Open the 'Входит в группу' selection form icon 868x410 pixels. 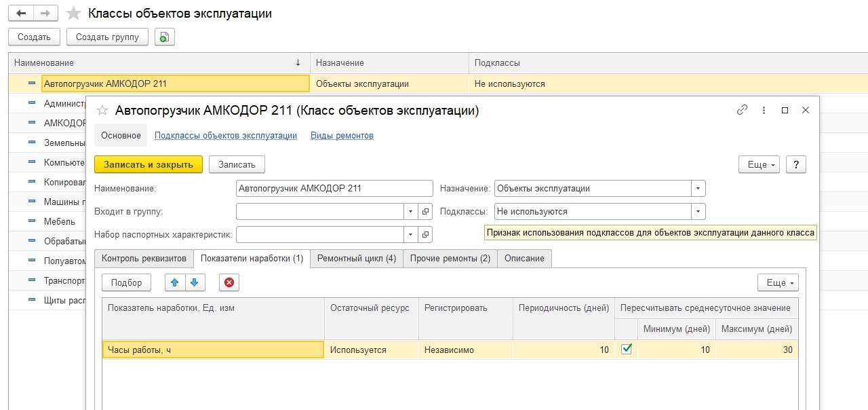(x=425, y=211)
